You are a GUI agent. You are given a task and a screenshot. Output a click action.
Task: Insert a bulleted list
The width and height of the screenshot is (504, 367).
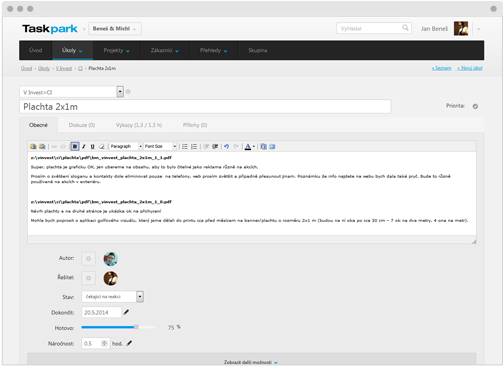click(x=185, y=146)
